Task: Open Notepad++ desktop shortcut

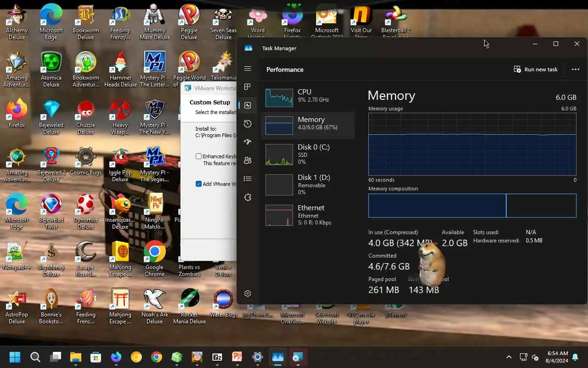Action: coord(17,256)
